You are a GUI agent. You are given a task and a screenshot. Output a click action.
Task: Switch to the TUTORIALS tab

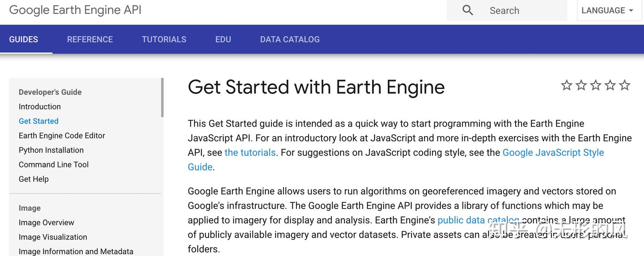tap(164, 39)
